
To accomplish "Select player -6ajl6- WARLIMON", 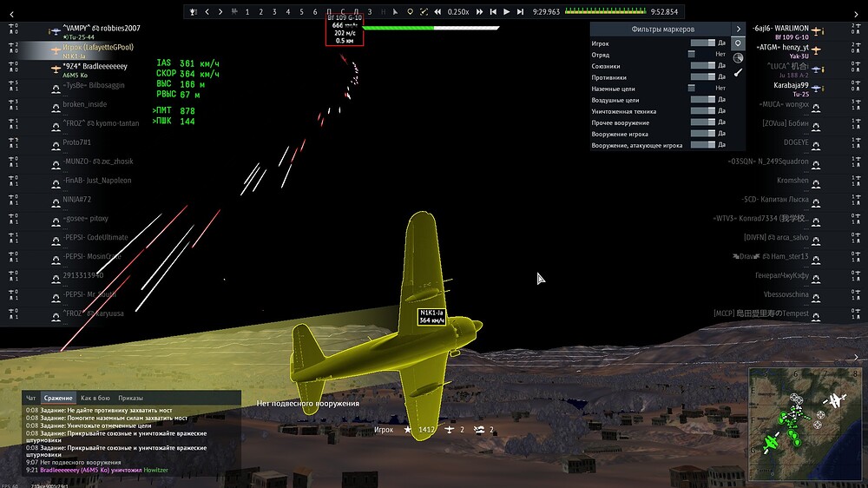I will click(780, 29).
